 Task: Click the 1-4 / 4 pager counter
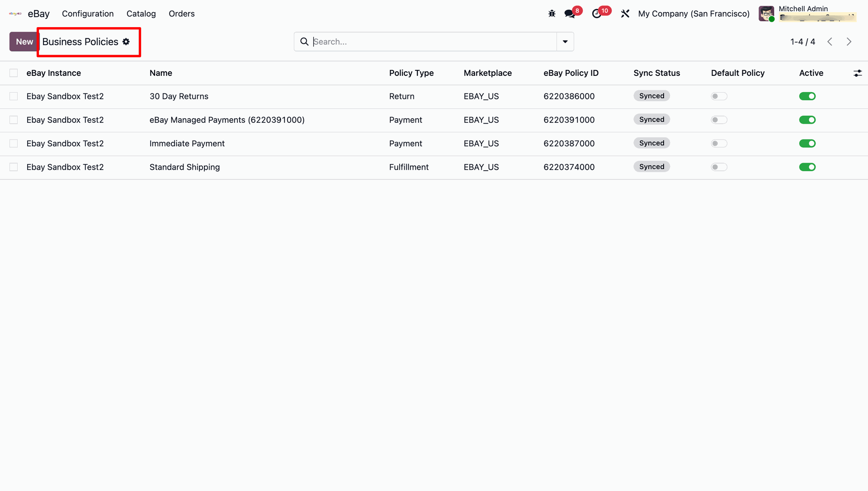[x=803, y=42]
